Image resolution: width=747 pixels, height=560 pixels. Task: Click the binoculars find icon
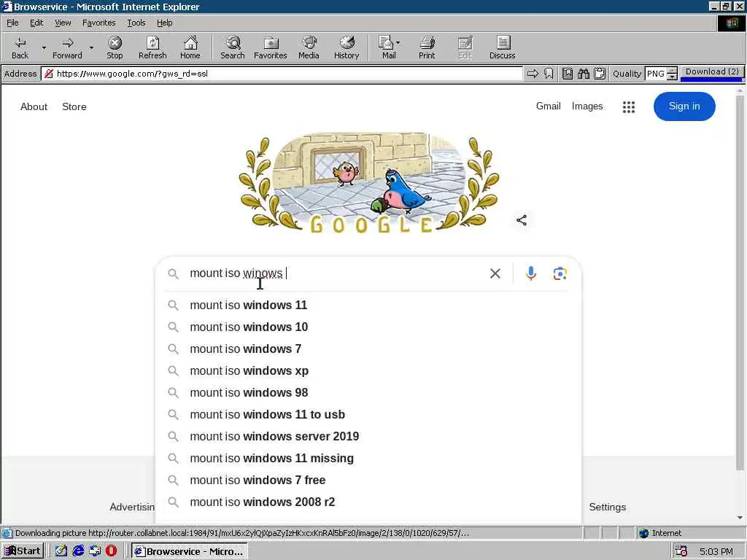pyautogui.click(x=584, y=74)
